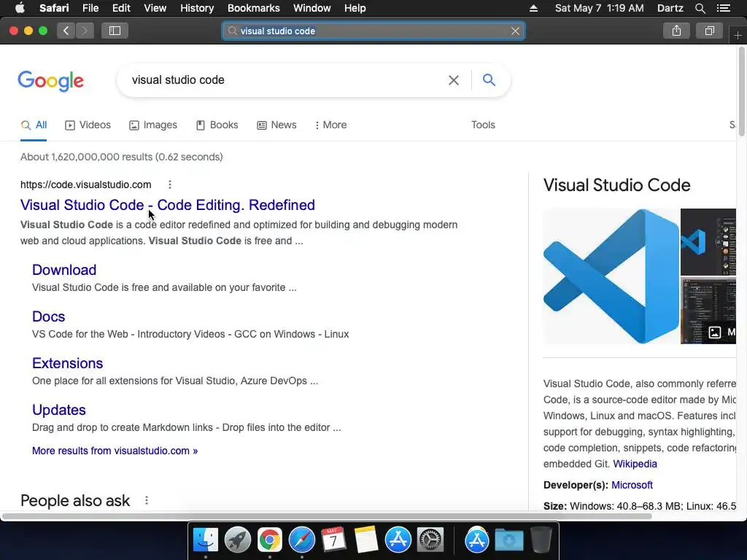Follow the Wikipedia link in knowledge panel
The height and width of the screenshot is (560, 747).
point(635,464)
